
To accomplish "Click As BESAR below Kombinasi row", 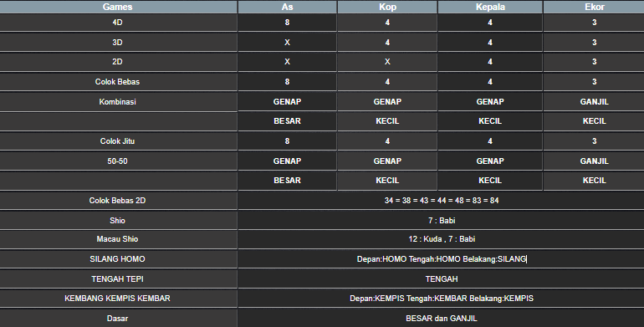I will [x=287, y=121].
